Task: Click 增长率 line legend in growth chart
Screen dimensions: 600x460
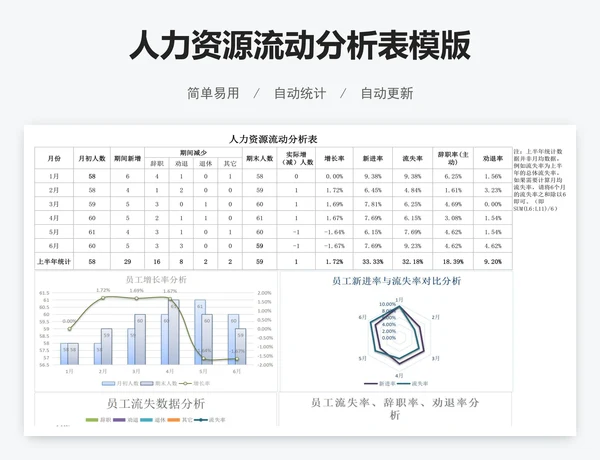Action: tap(194, 383)
